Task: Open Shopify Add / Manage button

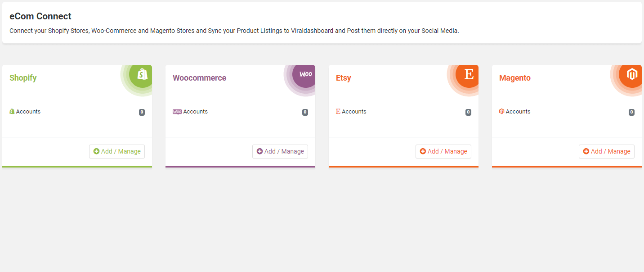Action: 117,151
